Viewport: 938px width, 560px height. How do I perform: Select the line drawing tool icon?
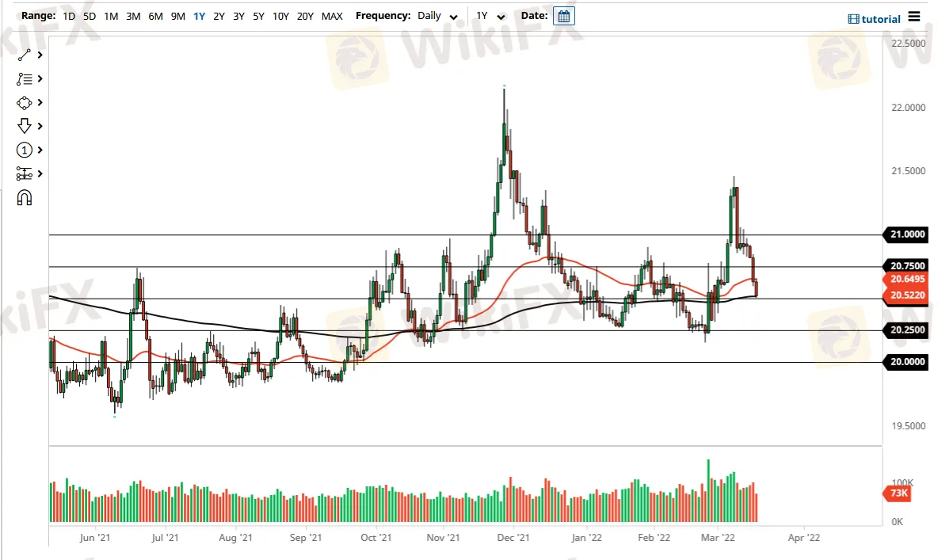click(24, 55)
